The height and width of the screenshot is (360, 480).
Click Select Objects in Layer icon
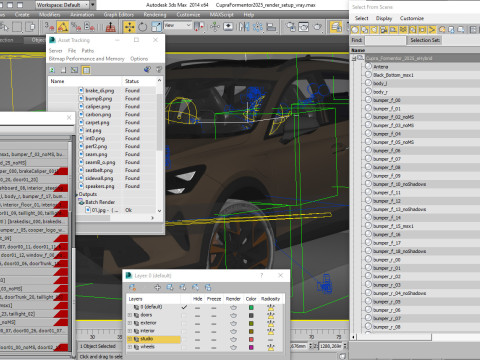coord(170,287)
